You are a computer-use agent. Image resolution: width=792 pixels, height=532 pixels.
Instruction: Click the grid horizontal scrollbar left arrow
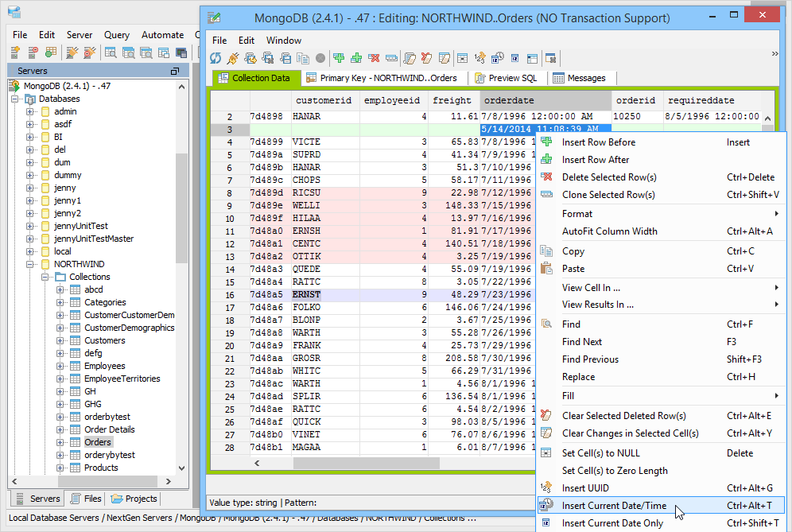[257, 463]
